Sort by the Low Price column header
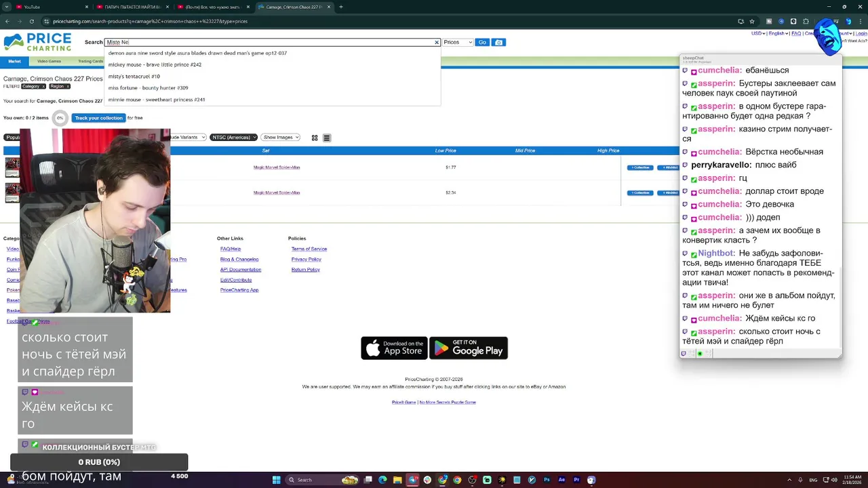 tap(446, 150)
